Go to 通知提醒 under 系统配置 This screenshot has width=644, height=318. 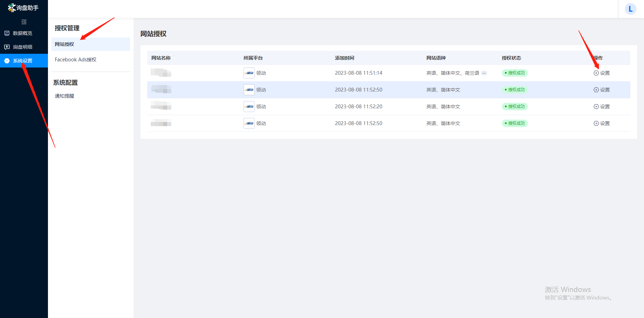pyautogui.click(x=64, y=96)
